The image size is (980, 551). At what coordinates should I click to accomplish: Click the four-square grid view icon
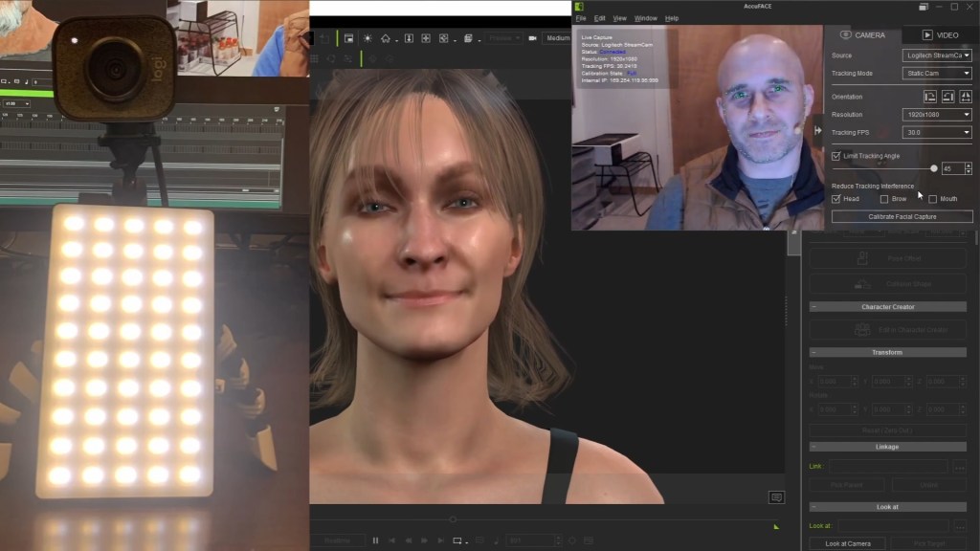[426, 38]
